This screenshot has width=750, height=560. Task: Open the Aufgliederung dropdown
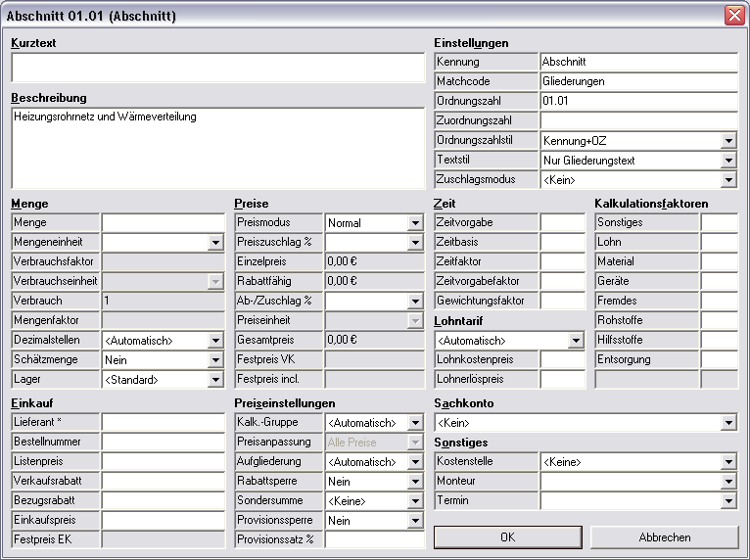tap(415, 461)
